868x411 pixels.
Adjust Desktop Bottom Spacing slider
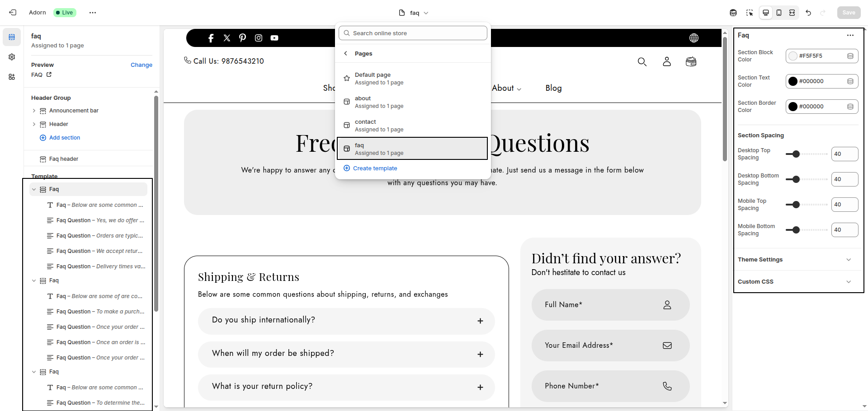pos(807,179)
